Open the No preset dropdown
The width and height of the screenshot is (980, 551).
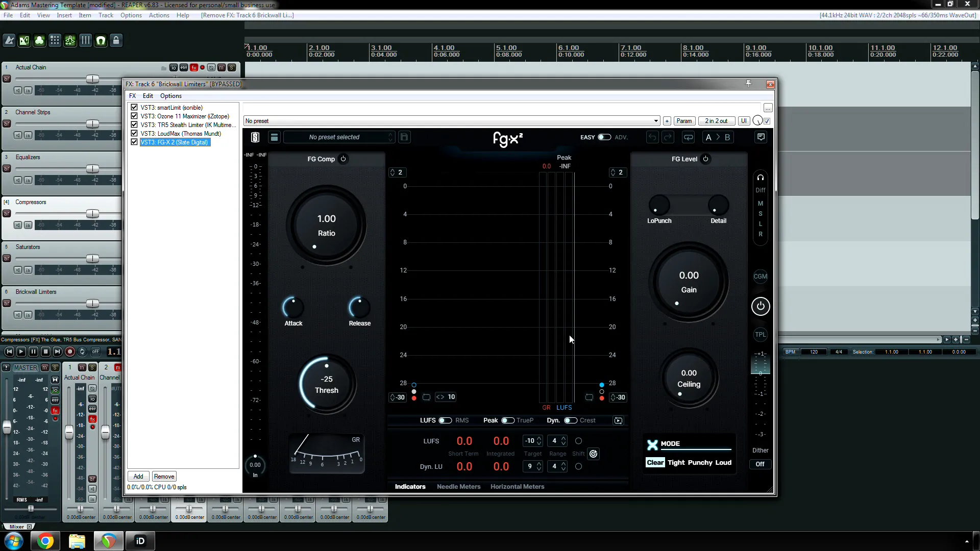452,121
